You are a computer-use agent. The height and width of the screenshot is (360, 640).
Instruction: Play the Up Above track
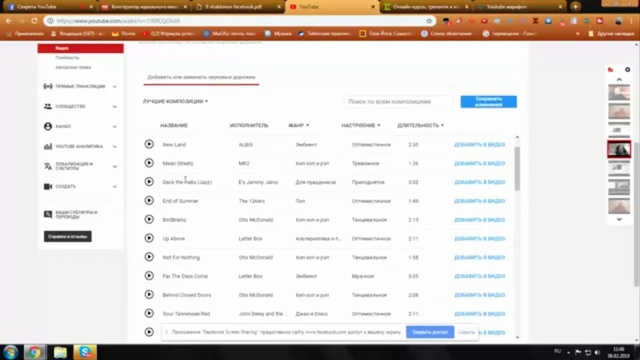[x=149, y=238]
